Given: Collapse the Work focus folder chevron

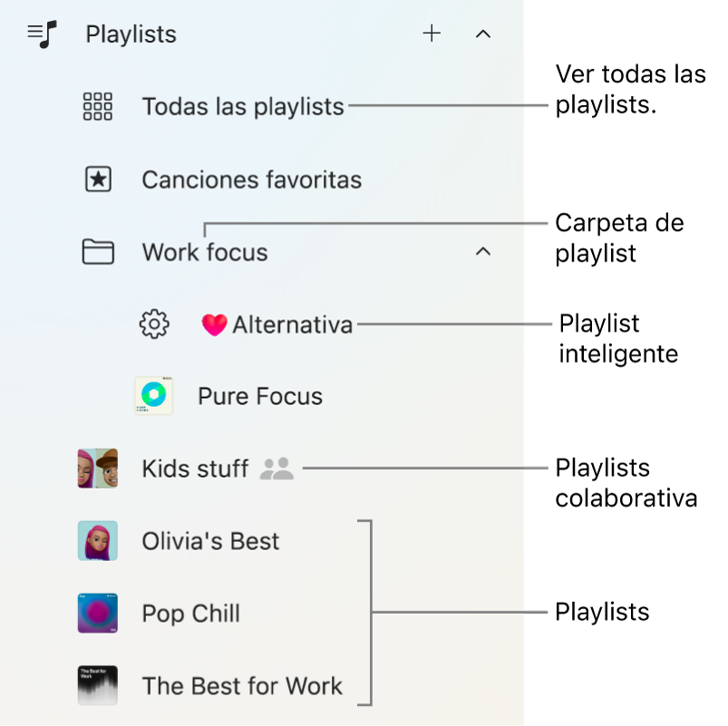Looking at the screenshot, I should pos(482,251).
